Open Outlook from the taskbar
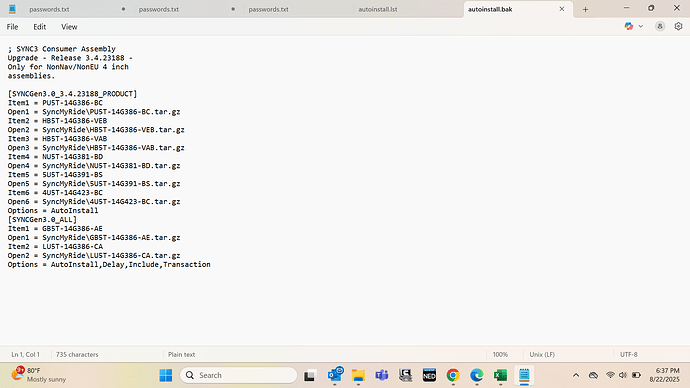 coord(335,375)
